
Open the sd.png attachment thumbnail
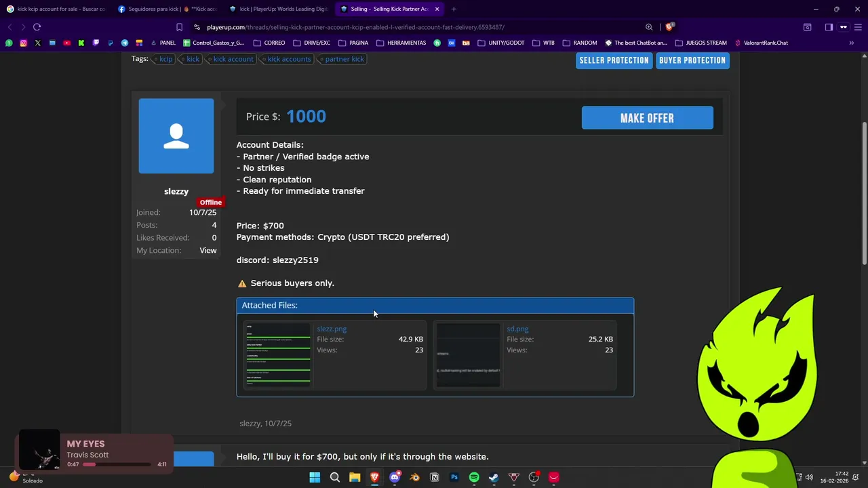[468, 355]
